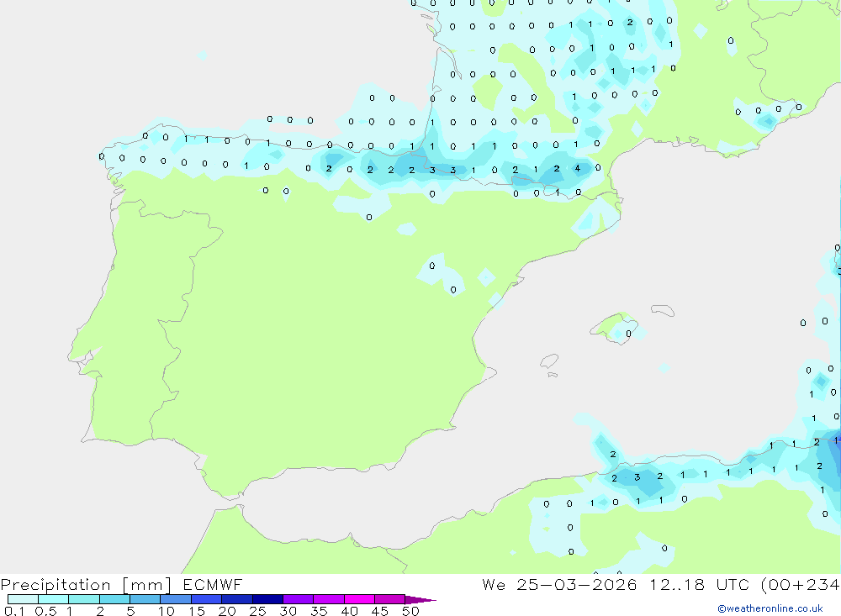
Task: Click the '[mm]' unit label
Action: point(147,584)
